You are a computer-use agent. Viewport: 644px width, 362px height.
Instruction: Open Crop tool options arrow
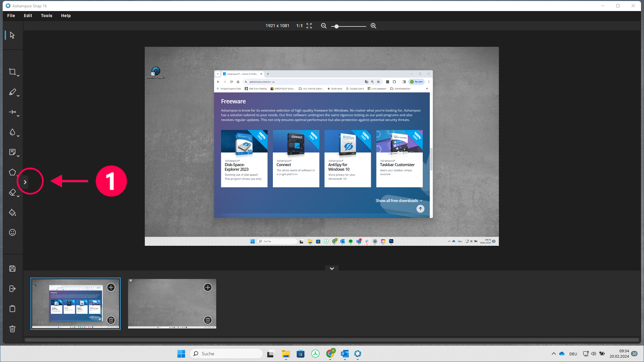18,76
